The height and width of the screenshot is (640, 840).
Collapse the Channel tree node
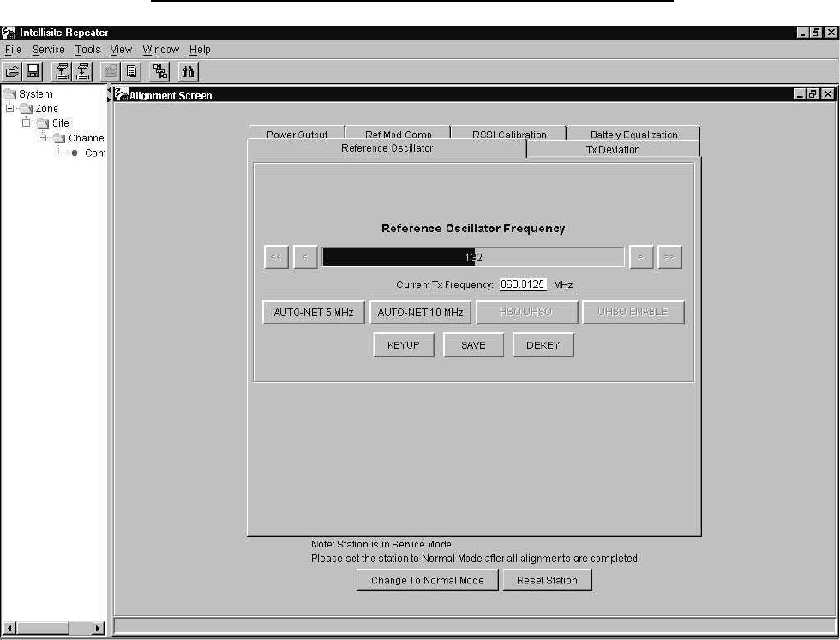point(43,138)
